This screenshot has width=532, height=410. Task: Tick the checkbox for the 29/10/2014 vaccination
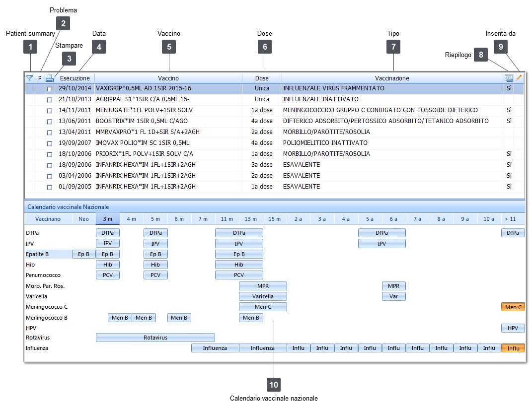click(x=50, y=89)
